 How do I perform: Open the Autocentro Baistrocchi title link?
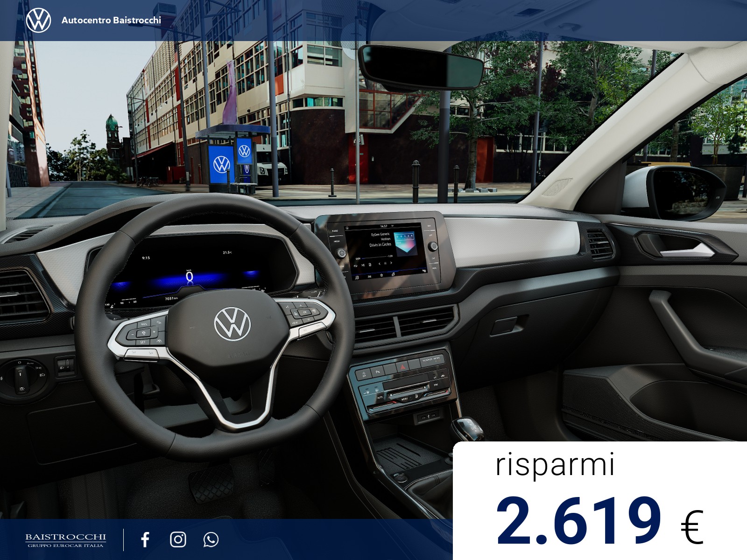[x=111, y=20]
